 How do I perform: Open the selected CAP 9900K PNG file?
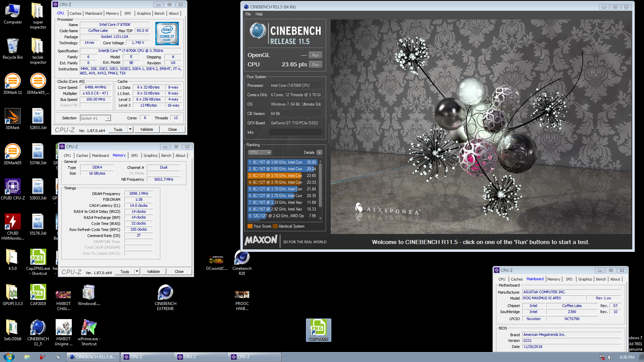pos(318,330)
